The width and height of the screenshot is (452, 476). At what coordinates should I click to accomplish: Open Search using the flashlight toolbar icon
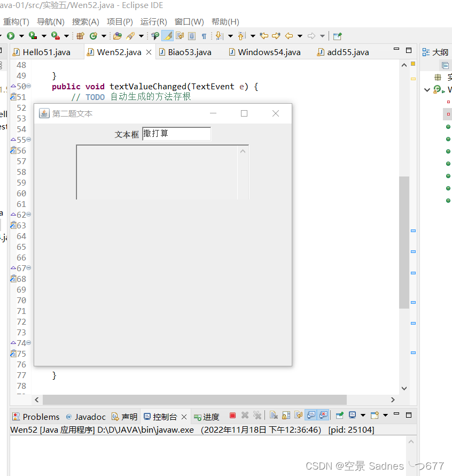(129, 36)
